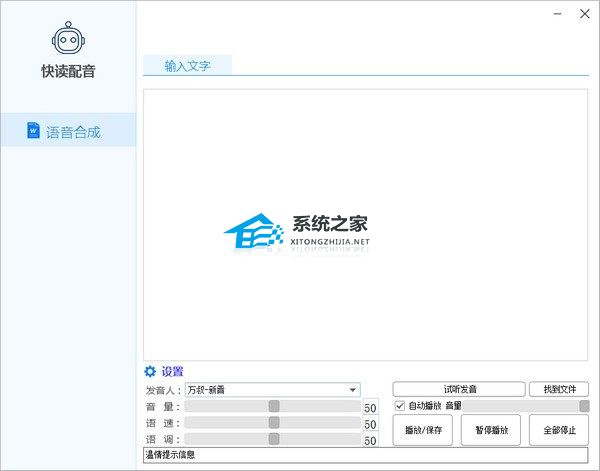Click the 语调 slider handle

[x=274, y=439]
